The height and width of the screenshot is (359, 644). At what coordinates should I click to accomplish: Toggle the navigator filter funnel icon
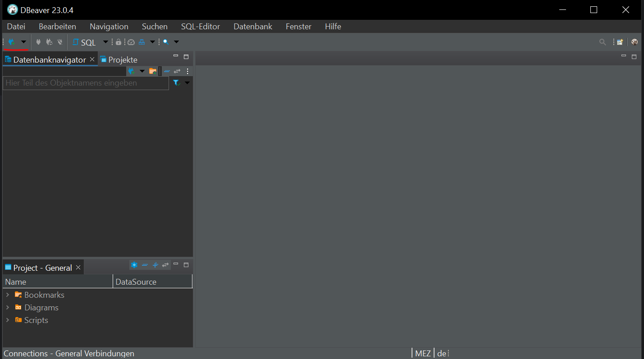tap(176, 83)
